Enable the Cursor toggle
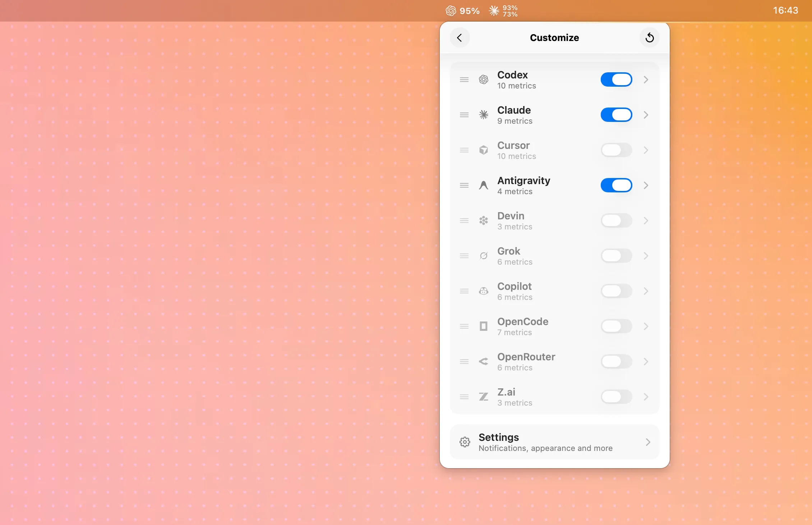 (616, 150)
